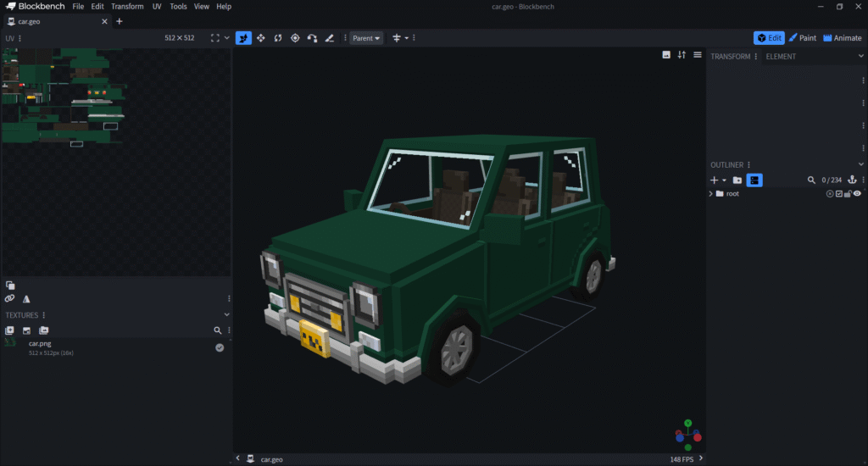Expand the root folder in Outliner
868x466 pixels.
[710, 194]
